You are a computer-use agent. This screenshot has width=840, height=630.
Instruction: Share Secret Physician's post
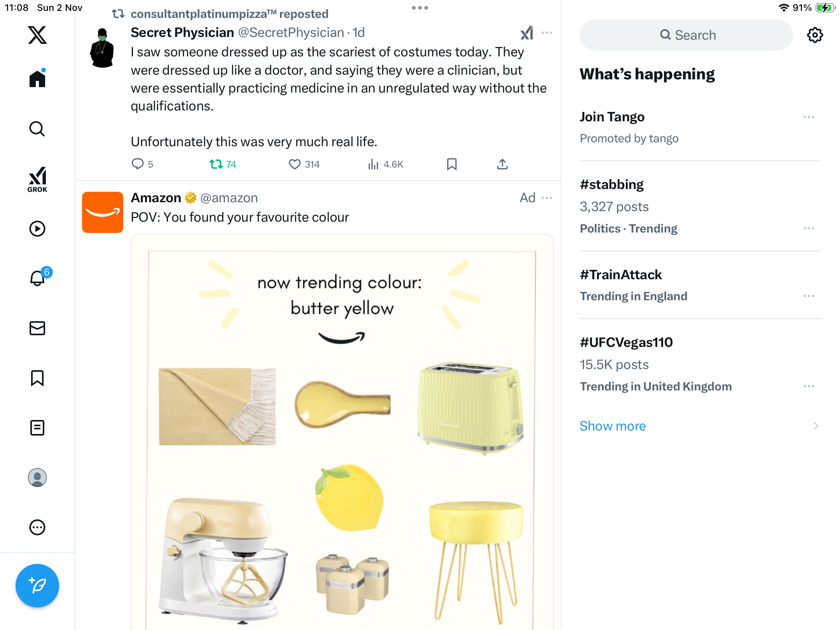pos(502,164)
